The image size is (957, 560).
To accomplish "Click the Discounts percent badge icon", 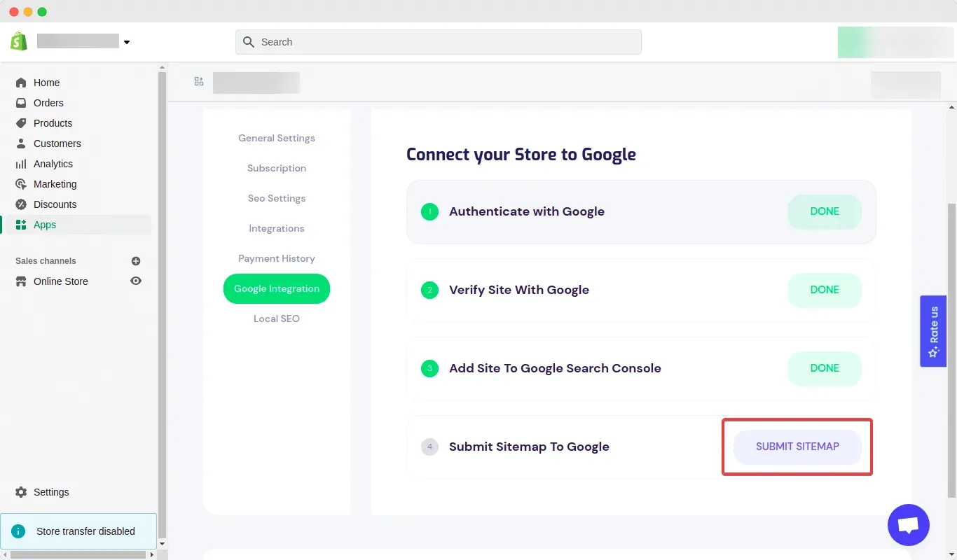I will point(21,204).
